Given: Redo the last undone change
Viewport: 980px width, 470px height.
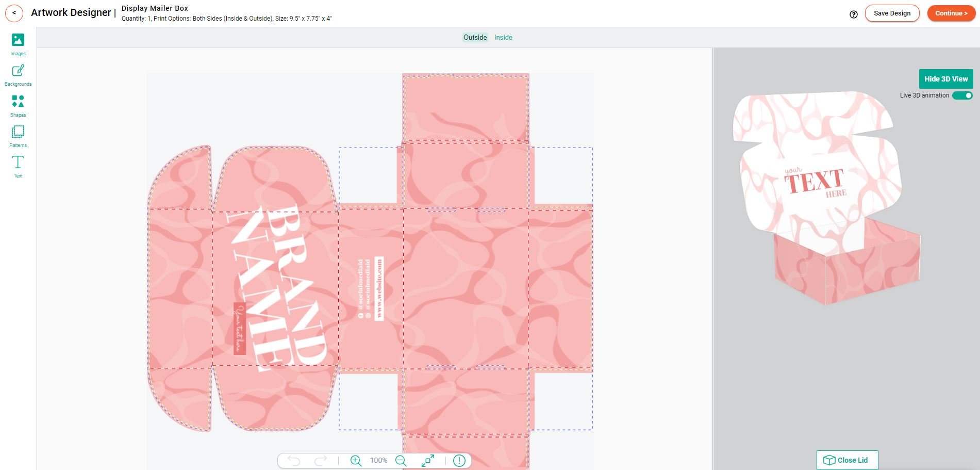Looking at the screenshot, I should pos(321,460).
